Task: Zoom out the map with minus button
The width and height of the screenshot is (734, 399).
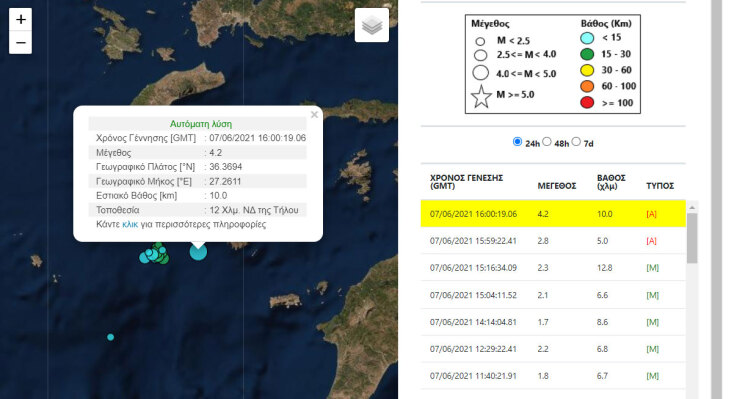Action: coord(21,43)
